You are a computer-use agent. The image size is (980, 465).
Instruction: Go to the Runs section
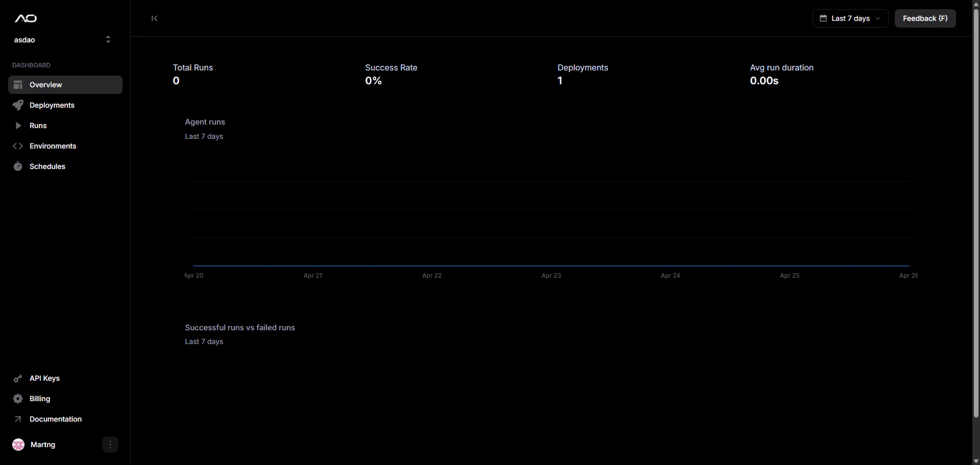click(65, 126)
